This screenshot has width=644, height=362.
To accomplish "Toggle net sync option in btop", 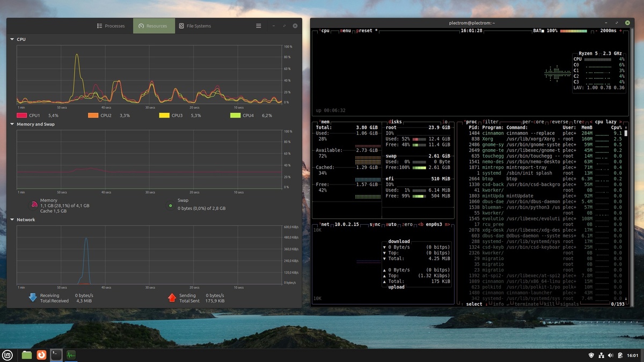I will (375, 224).
